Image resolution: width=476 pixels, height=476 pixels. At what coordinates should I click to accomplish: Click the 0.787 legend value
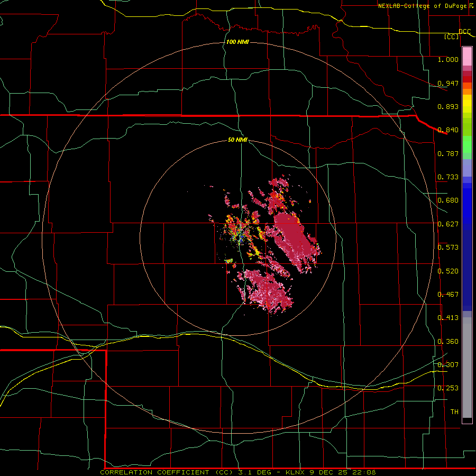448,153
